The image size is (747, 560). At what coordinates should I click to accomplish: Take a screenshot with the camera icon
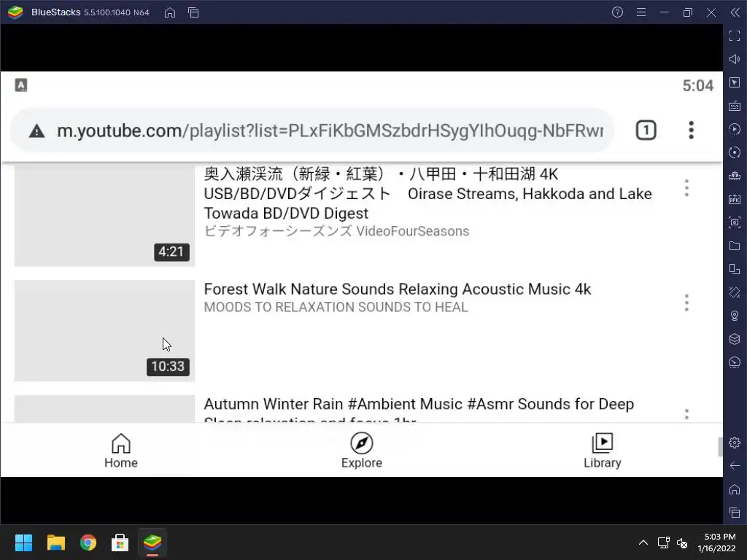coord(735,222)
